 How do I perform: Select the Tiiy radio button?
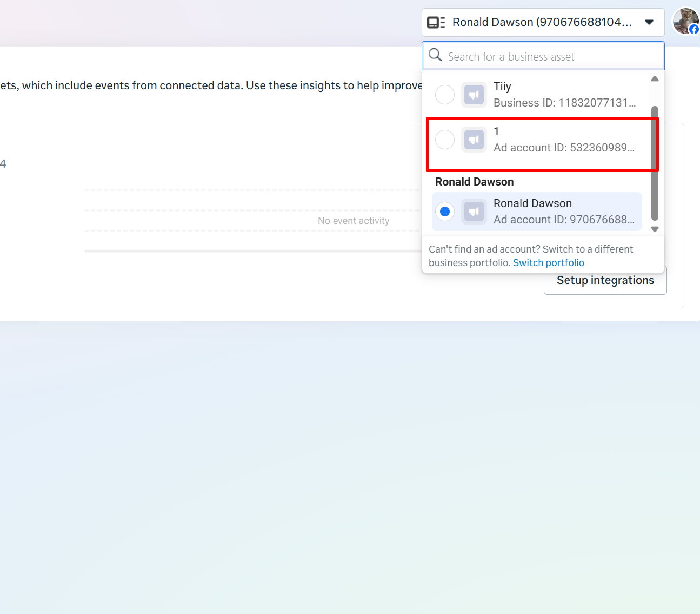click(445, 95)
